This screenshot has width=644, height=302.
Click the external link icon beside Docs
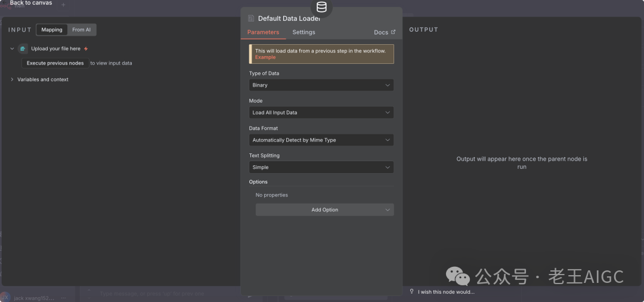(x=393, y=32)
